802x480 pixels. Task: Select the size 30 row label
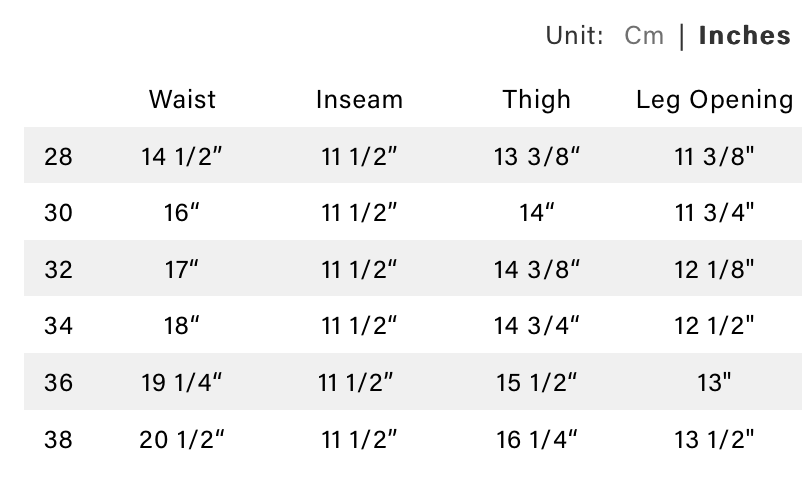[x=59, y=212]
